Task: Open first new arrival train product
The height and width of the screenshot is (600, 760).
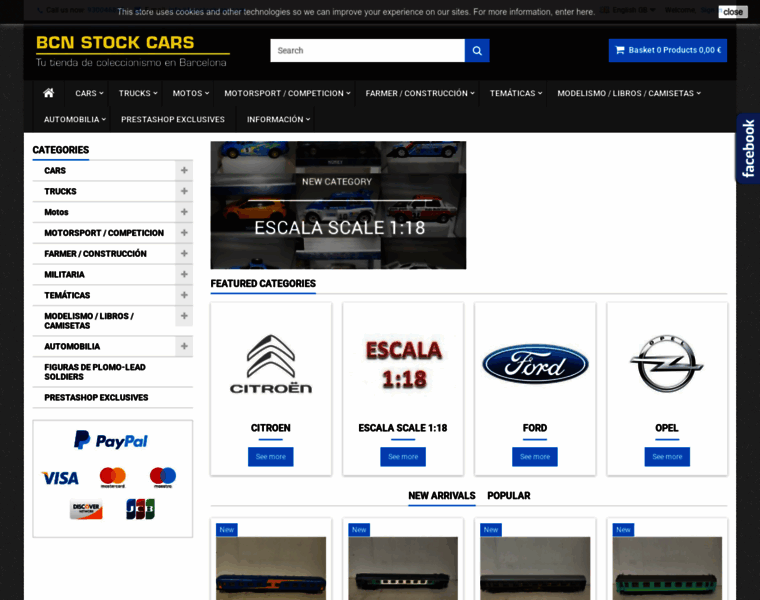Action: [271, 568]
